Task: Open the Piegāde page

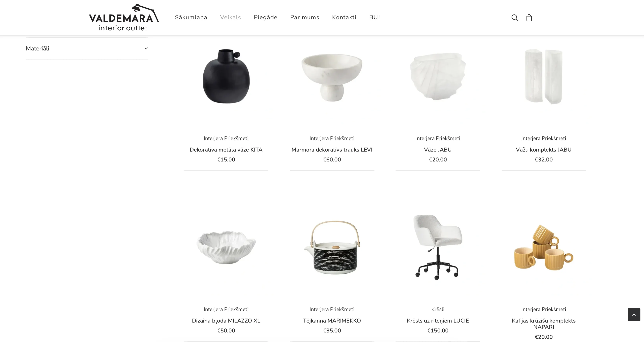Action: (265, 17)
